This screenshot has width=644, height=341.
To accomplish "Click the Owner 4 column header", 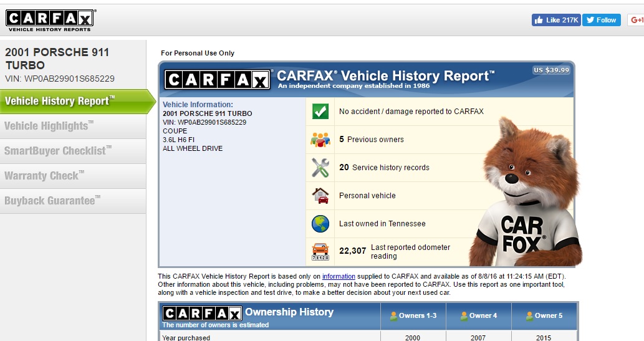I will 478,315.
